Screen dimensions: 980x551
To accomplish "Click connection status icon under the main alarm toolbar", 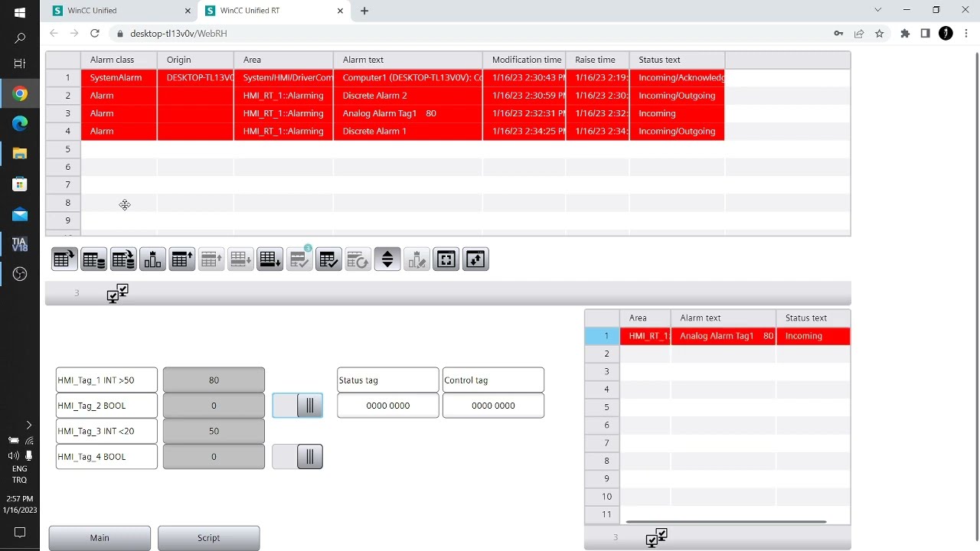I will point(118,293).
